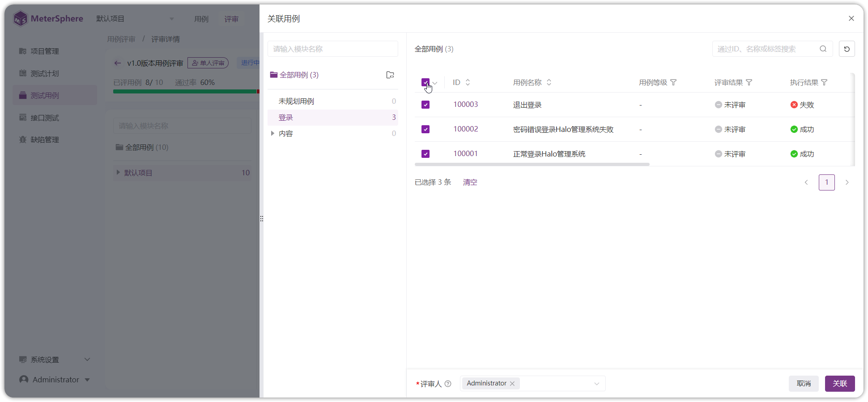Click the 关联 button
Viewport: 868px width, 402px height.
coord(840,384)
